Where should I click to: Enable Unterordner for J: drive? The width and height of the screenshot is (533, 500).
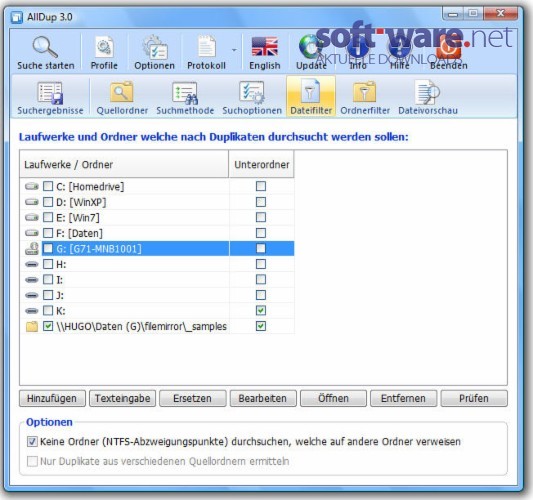[x=261, y=295]
